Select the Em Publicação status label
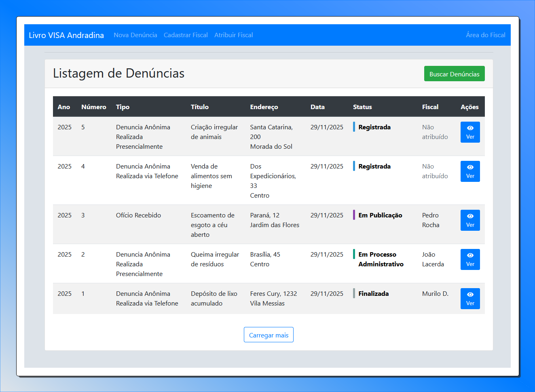Viewport: 535px width, 392px height. click(x=380, y=215)
